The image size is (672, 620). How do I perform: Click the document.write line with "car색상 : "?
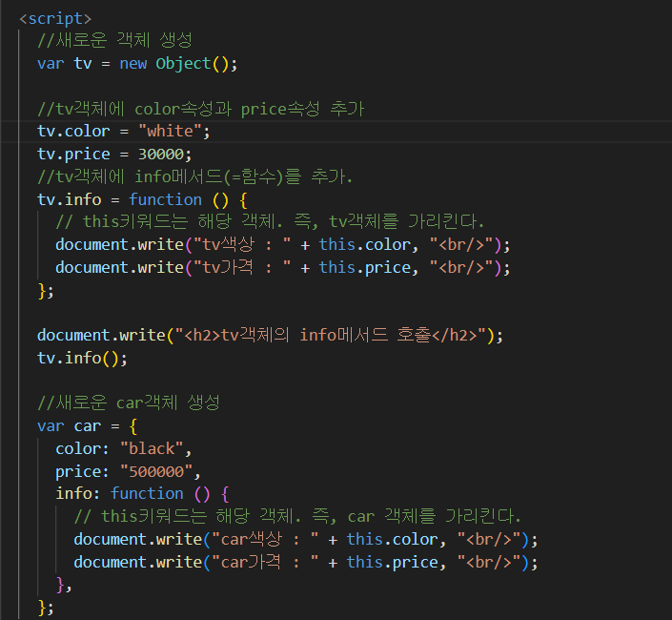coord(306,539)
